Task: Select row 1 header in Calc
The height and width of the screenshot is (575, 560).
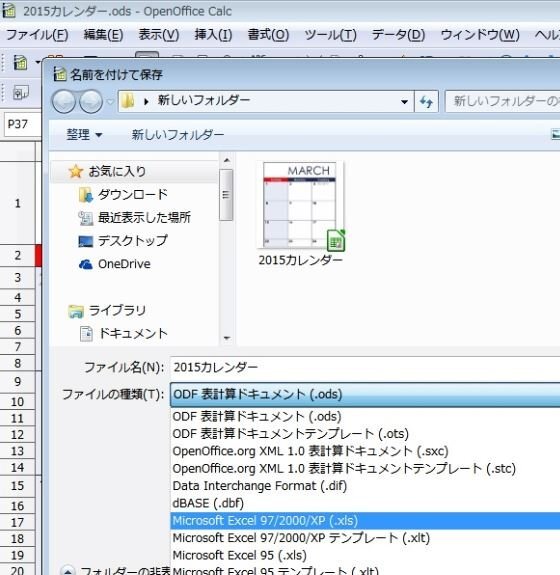Action: [x=17, y=203]
